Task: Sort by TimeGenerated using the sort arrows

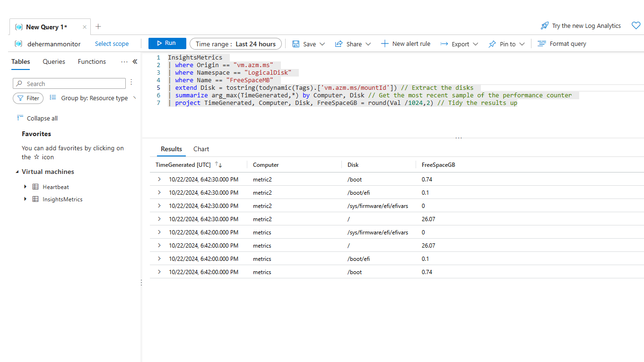Action: tap(218, 164)
